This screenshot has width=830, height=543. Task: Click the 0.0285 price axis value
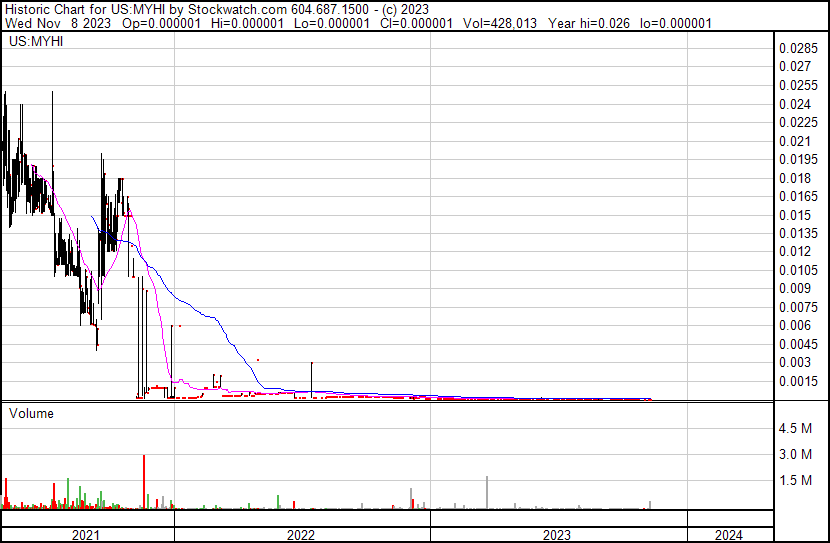(x=798, y=48)
